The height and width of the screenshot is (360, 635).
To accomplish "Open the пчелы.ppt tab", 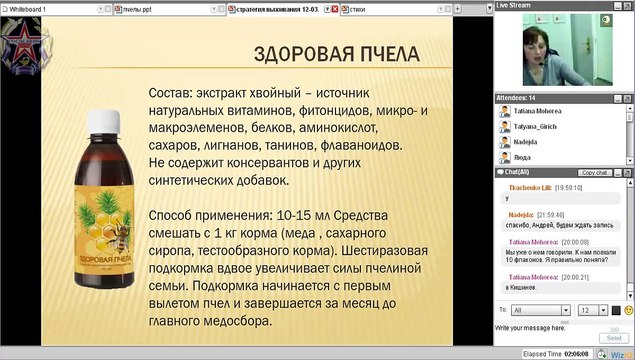I will (x=170, y=9).
